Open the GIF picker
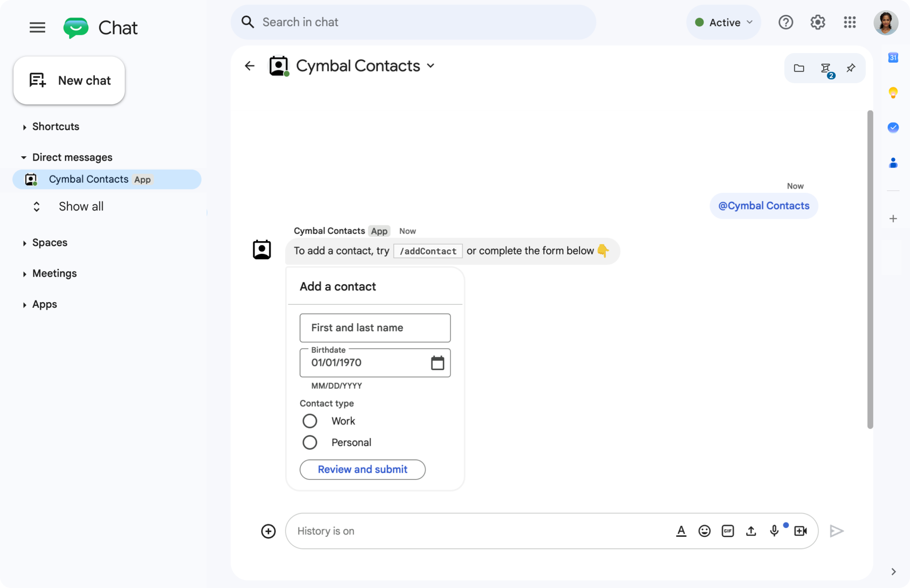This screenshot has height=588, width=910. click(728, 531)
